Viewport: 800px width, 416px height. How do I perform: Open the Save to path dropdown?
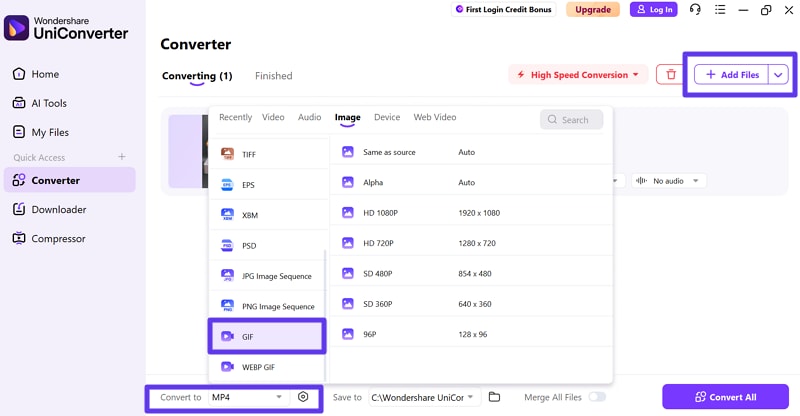pyautogui.click(x=424, y=397)
